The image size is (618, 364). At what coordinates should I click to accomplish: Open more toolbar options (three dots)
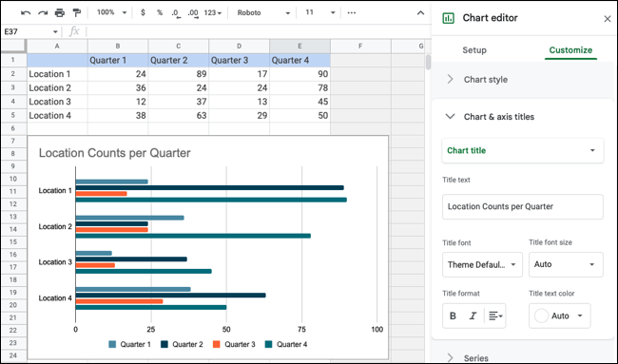coord(352,12)
